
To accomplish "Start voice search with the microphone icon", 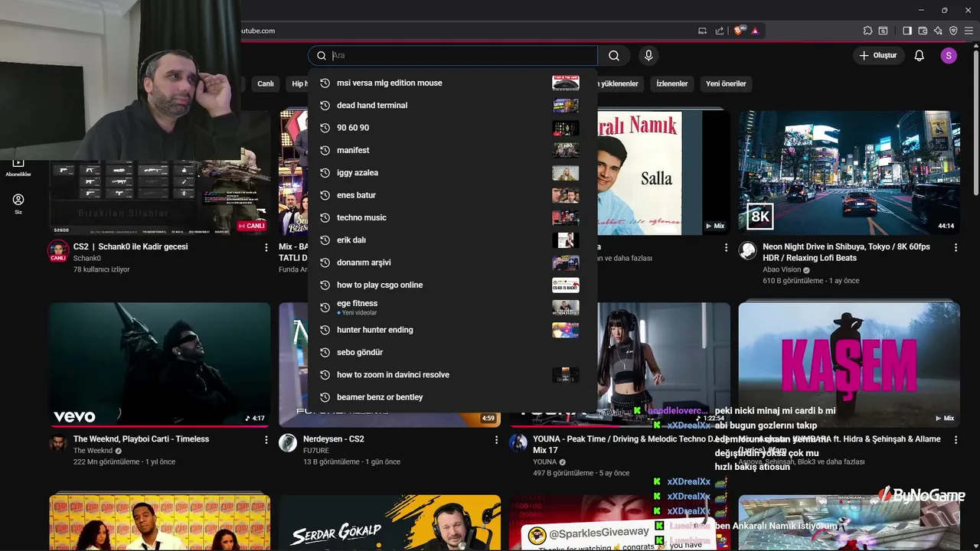I will click(x=648, y=55).
